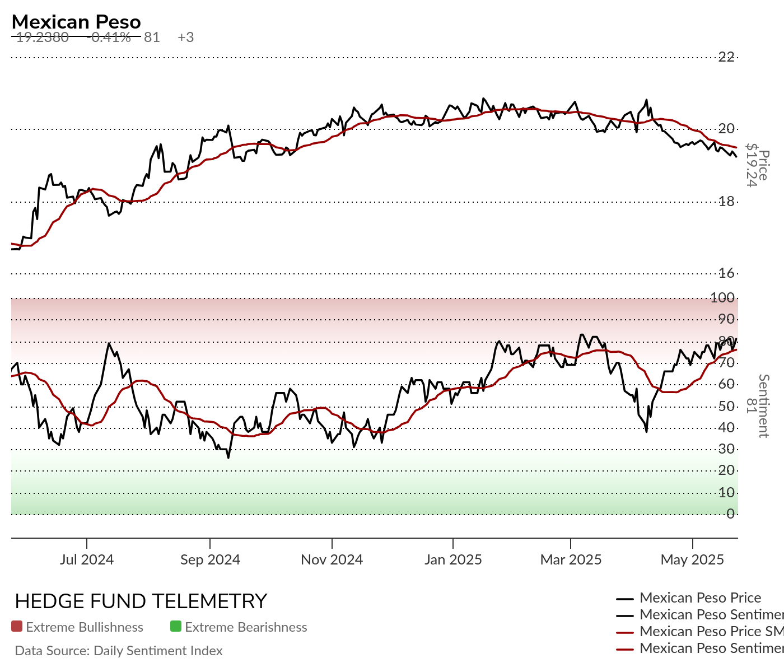Click the Jan 2025 axis label
The height and width of the screenshot is (672, 784).
(x=453, y=559)
